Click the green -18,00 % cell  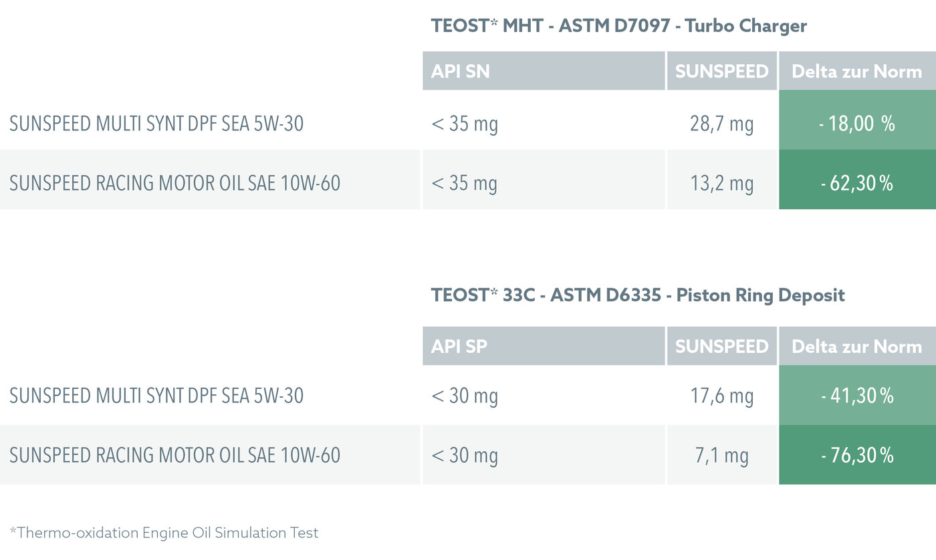[x=856, y=124]
